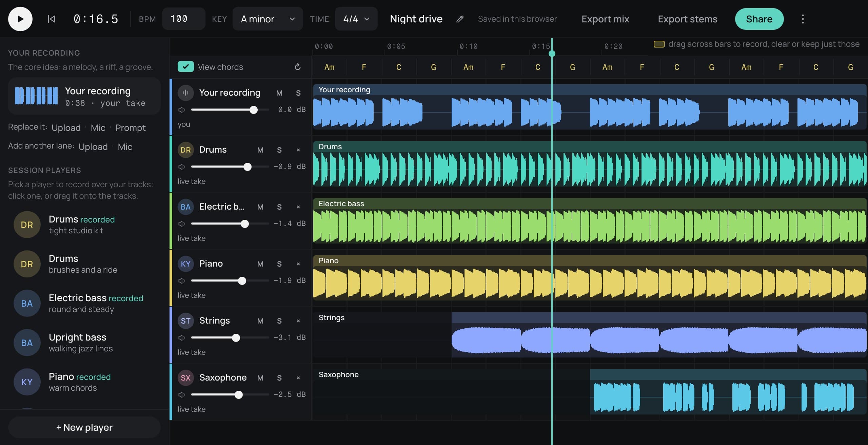Image resolution: width=868 pixels, height=445 pixels.
Task: Click the speaker icon on Saxophone track
Action: pos(182,394)
